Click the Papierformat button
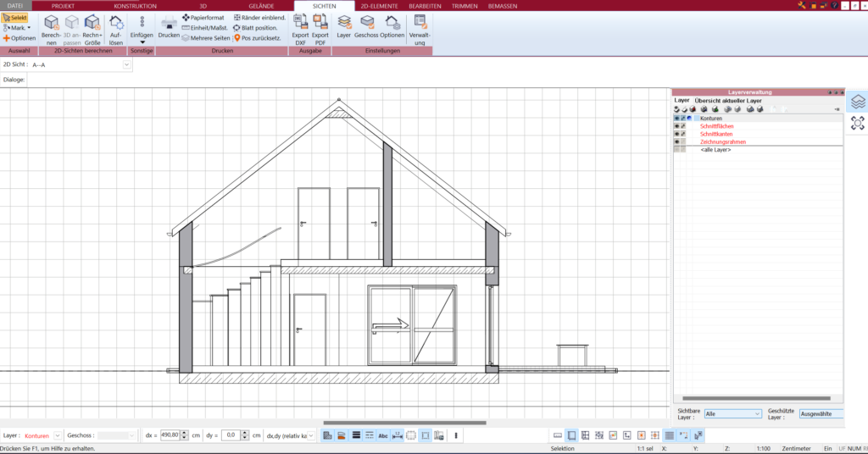868x454 pixels. pos(203,17)
